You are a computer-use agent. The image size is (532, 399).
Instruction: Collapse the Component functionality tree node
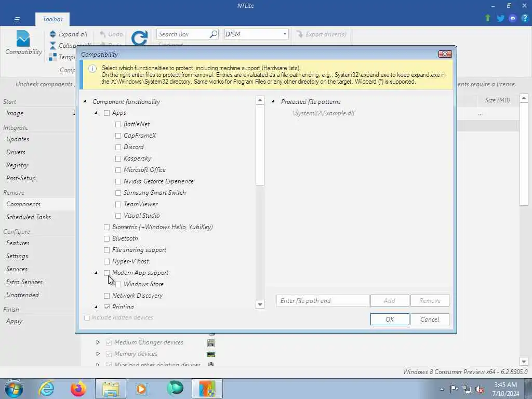(x=85, y=101)
